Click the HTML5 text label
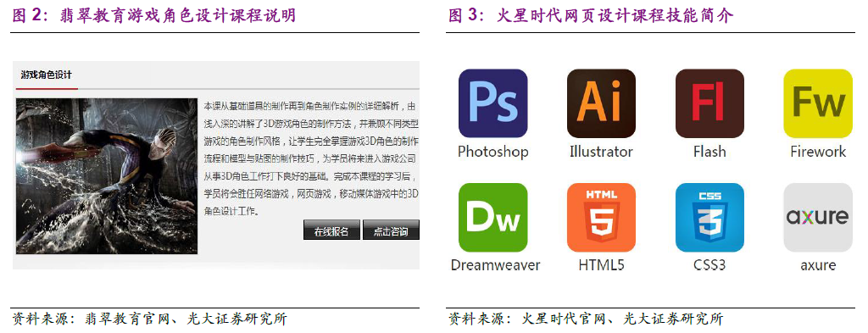868x333 pixels. point(601,265)
